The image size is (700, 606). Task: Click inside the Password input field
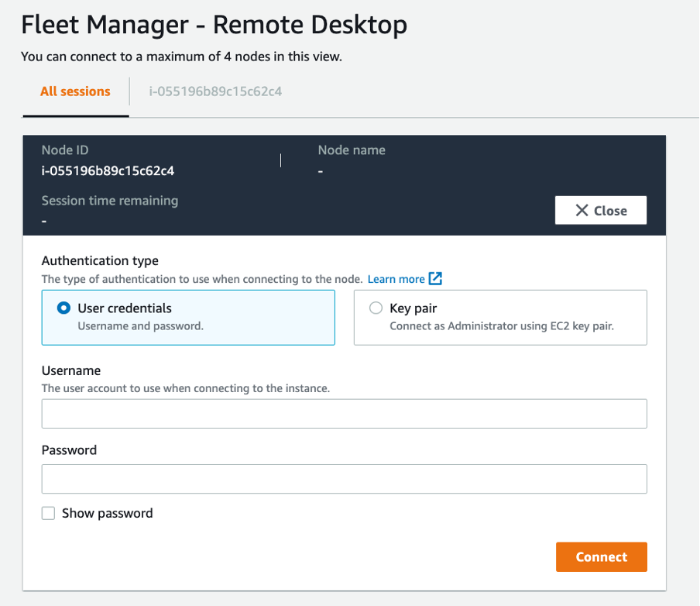pyautogui.click(x=344, y=479)
